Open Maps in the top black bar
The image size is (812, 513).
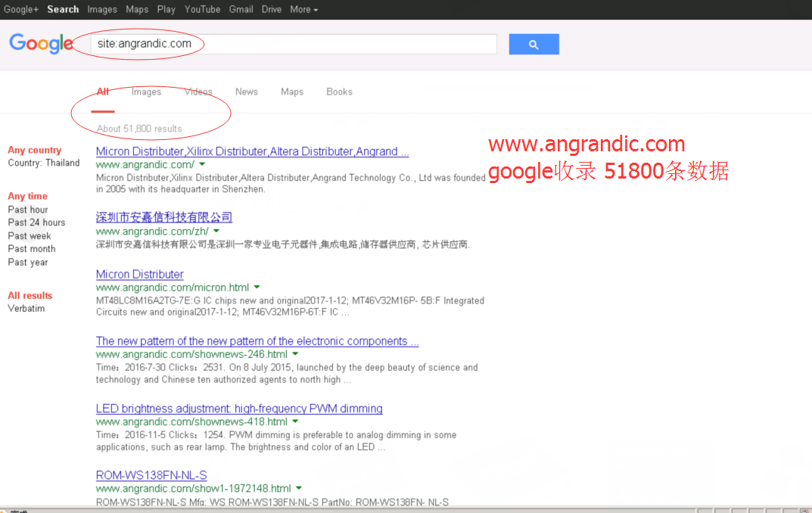137,9
